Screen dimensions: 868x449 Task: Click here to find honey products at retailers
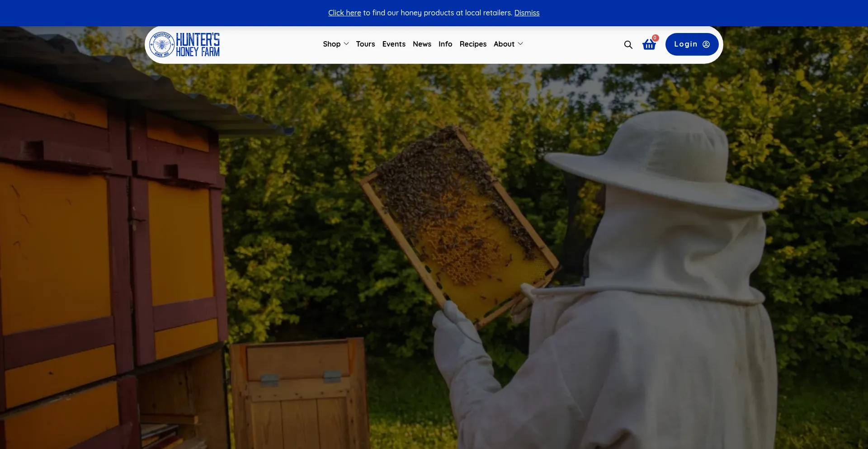pyautogui.click(x=344, y=13)
